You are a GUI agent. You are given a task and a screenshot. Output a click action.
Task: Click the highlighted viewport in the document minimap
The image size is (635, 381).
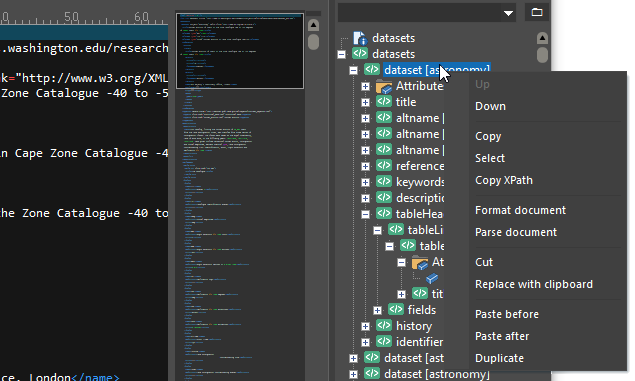coord(240,51)
